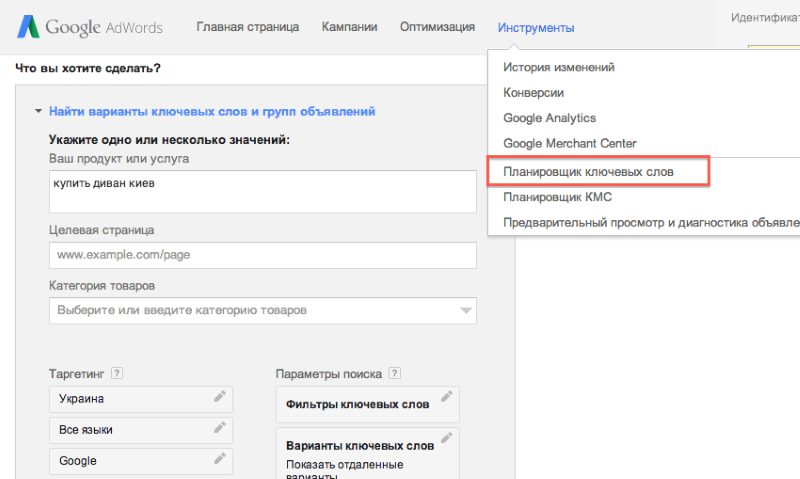Click the Параметры поиска label
The image size is (800, 479).
point(329,374)
